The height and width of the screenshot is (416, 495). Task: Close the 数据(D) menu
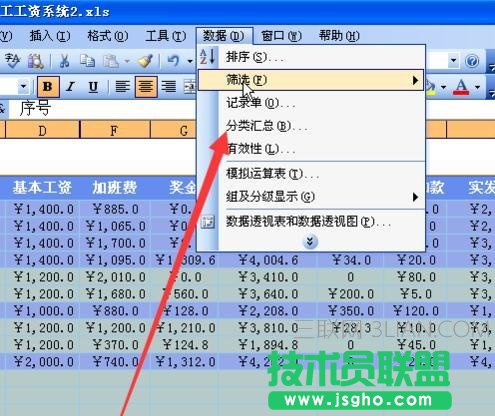click(224, 36)
